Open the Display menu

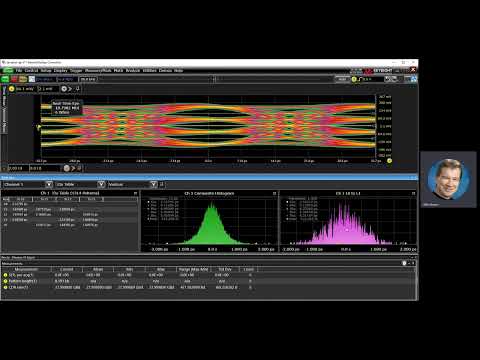pyautogui.click(x=61, y=71)
